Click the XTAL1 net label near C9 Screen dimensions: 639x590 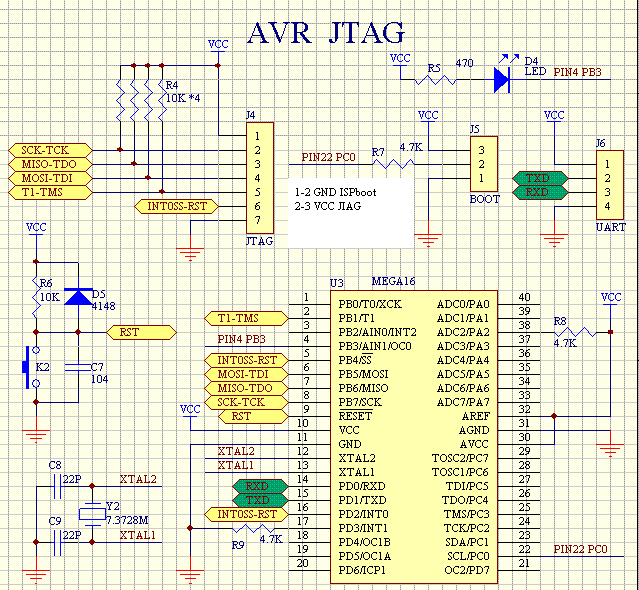click(x=138, y=535)
